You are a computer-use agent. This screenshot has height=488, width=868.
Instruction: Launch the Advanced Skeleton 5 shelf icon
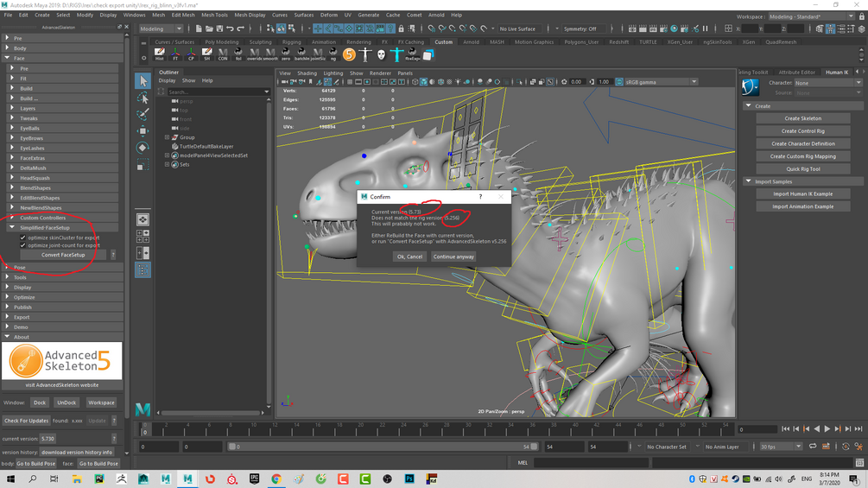click(349, 54)
